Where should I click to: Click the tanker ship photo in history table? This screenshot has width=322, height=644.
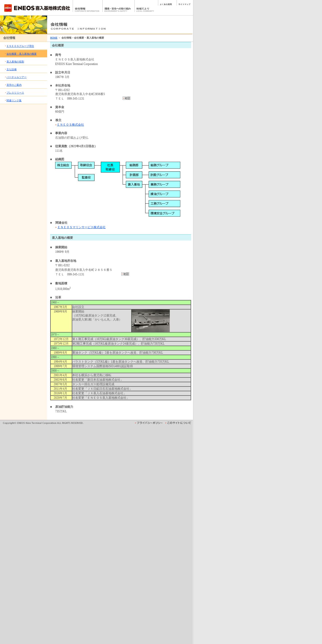point(150,321)
